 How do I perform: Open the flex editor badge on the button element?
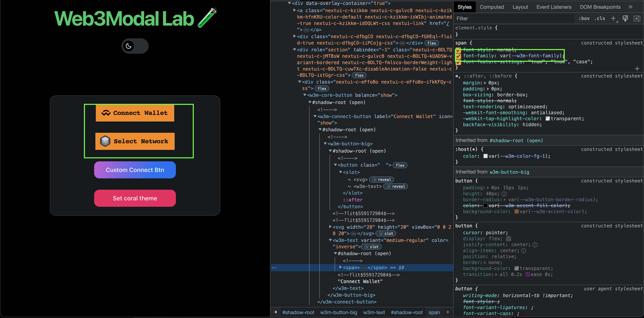400,165
